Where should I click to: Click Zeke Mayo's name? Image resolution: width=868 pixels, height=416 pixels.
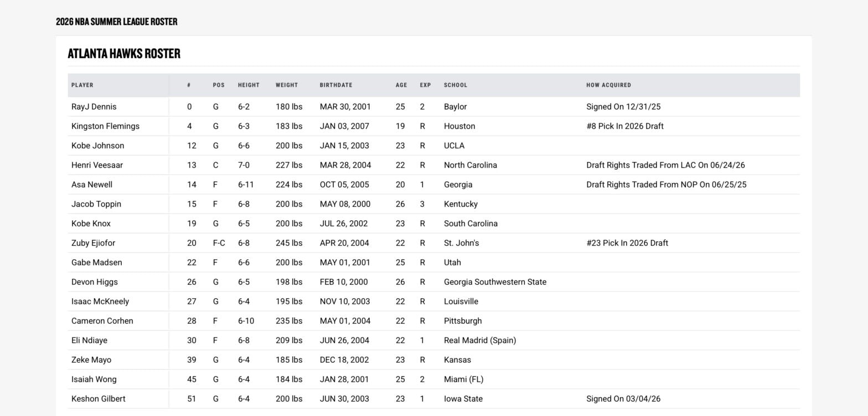tap(91, 360)
